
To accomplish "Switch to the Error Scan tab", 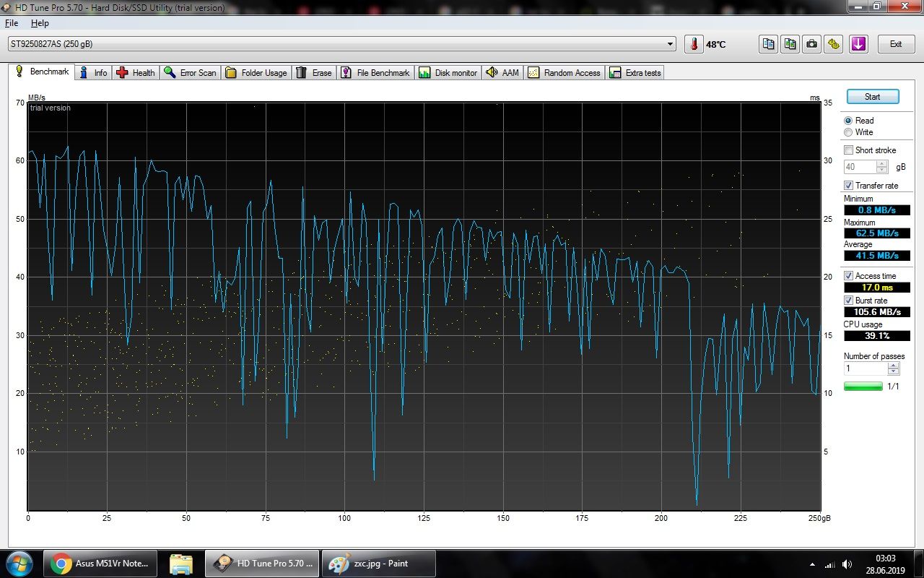I will pos(191,72).
